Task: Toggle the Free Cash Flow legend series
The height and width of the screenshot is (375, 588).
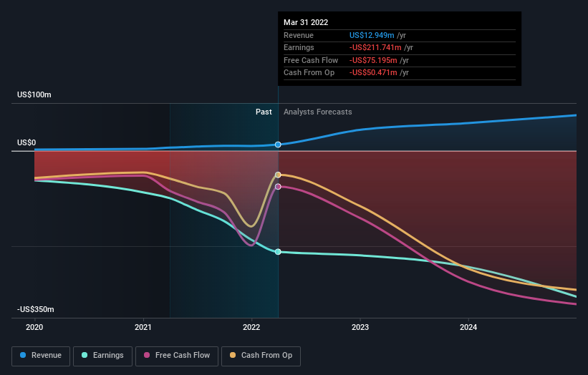Action: point(177,356)
